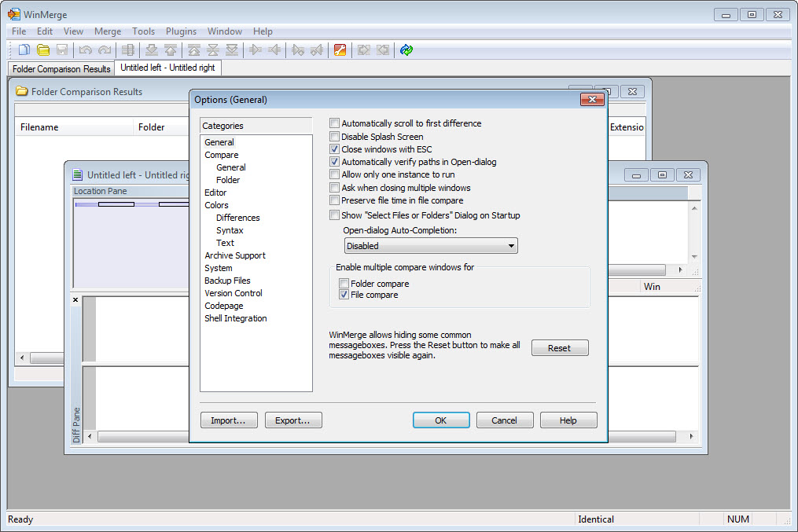Click Diff Pane horizontal scrollbar left arrow
798x532 pixels.
click(90, 436)
